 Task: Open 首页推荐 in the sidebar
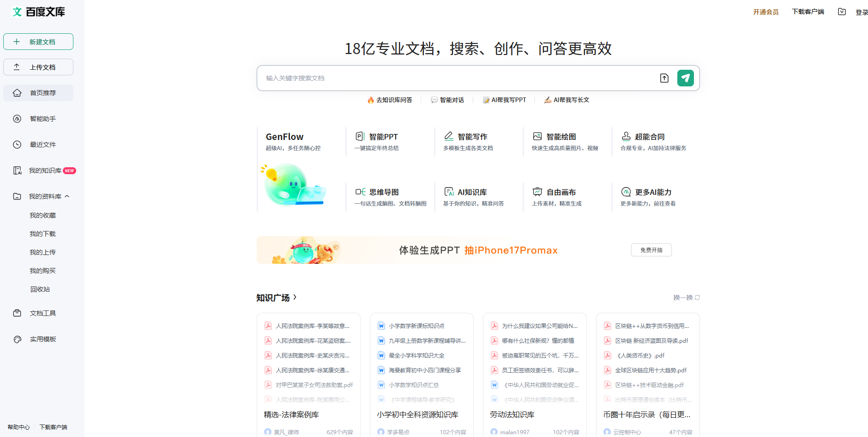click(38, 93)
